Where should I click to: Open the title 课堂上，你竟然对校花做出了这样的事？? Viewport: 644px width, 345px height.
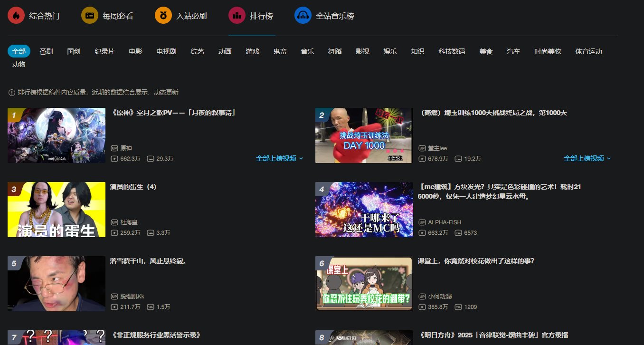pyautogui.click(x=476, y=261)
